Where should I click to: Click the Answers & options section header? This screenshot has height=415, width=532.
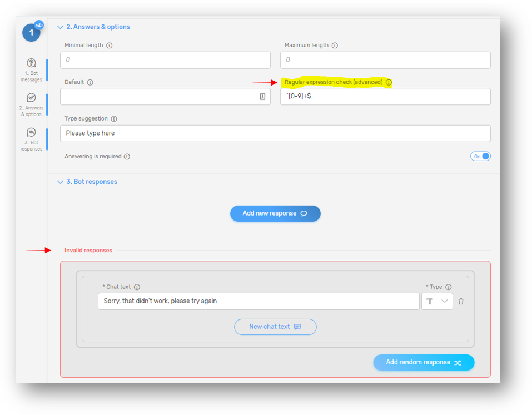[97, 27]
